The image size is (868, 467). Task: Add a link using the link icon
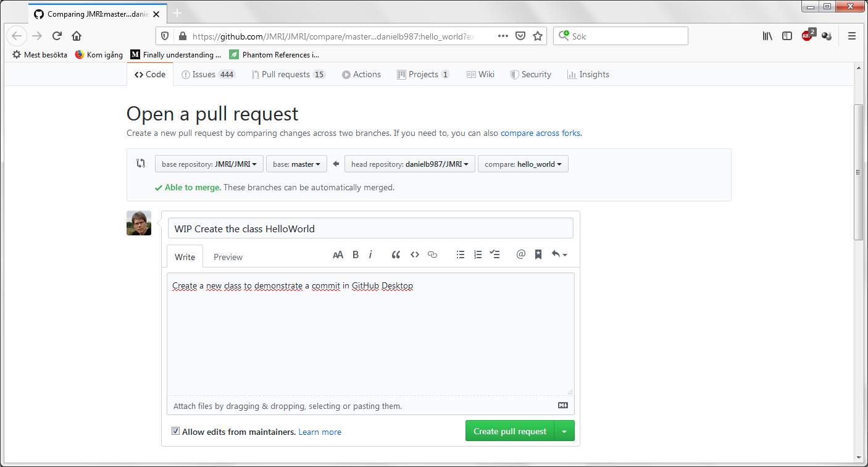click(x=432, y=255)
